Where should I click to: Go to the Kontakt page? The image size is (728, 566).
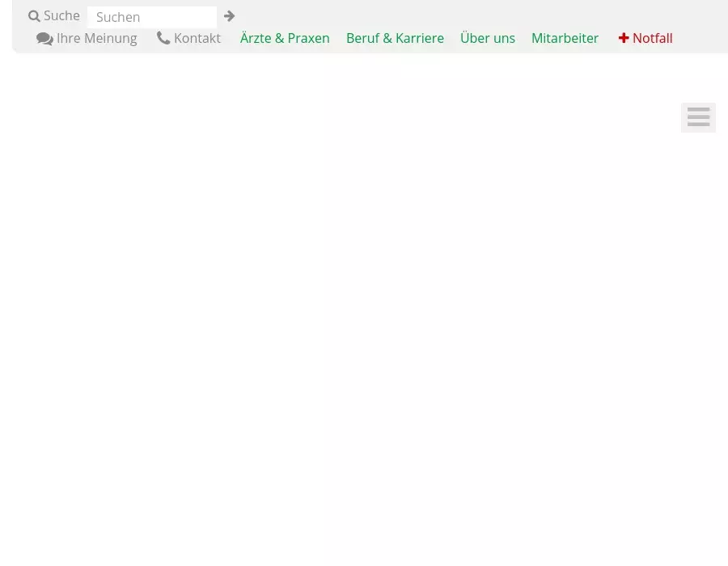pyautogui.click(x=197, y=38)
